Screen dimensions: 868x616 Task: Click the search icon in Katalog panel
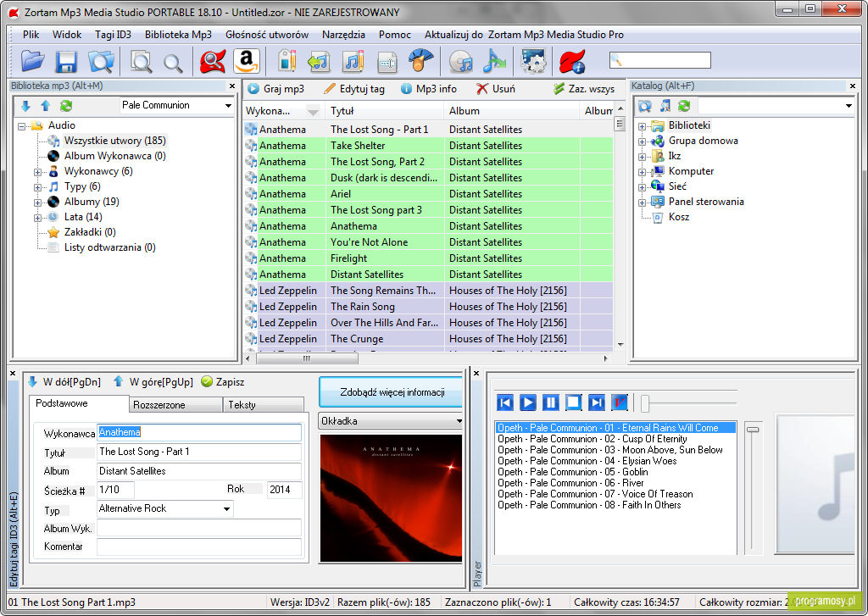[645, 106]
